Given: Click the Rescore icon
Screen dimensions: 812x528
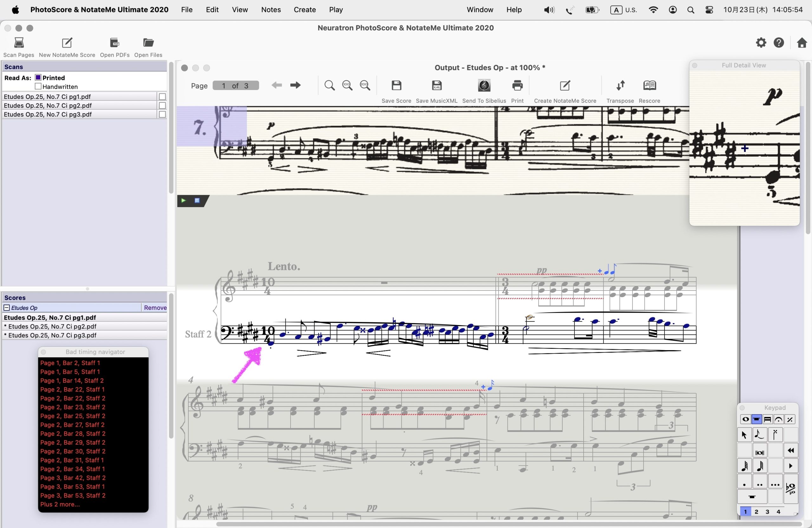Looking at the screenshot, I should (x=649, y=86).
